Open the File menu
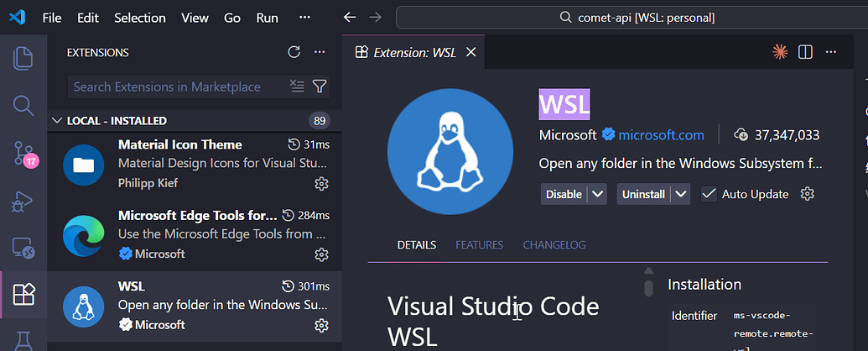The image size is (868, 351). 51,18
